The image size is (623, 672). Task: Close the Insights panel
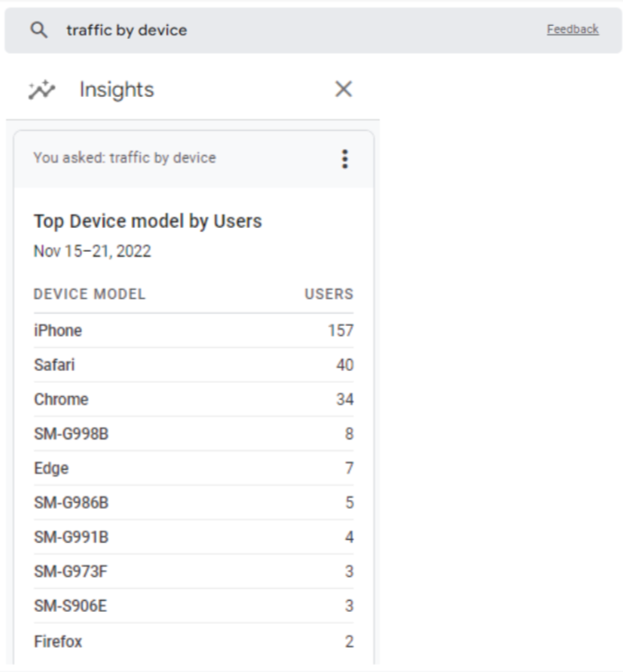point(343,90)
